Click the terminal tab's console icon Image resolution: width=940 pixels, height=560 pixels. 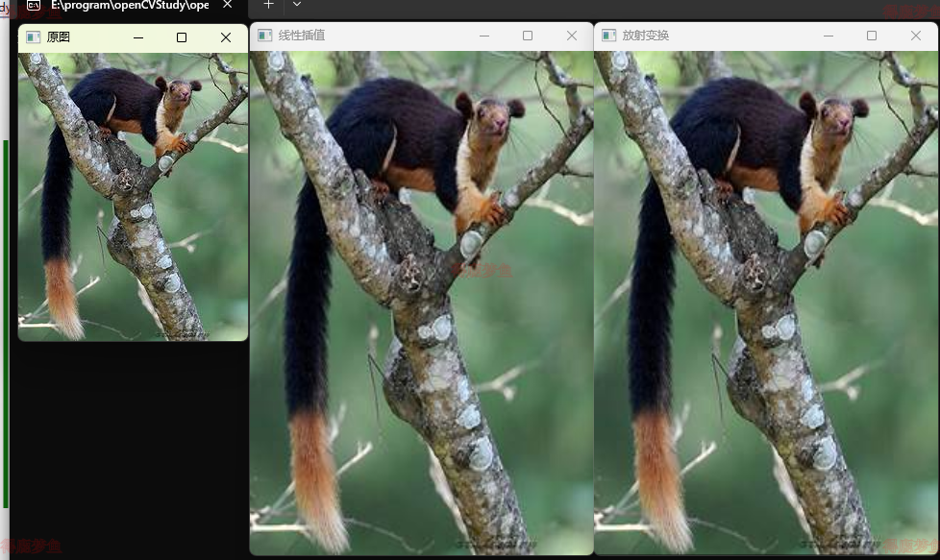coord(34,5)
